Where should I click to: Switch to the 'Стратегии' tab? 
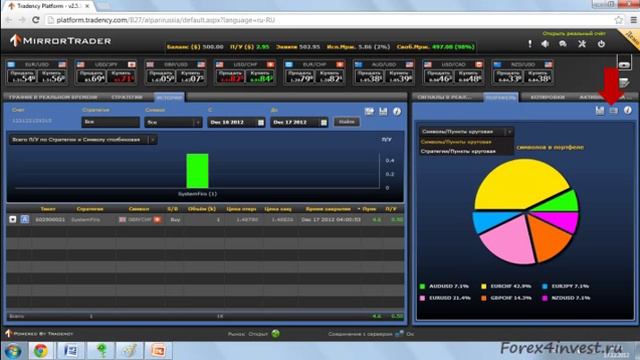click(x=127, y=97)
